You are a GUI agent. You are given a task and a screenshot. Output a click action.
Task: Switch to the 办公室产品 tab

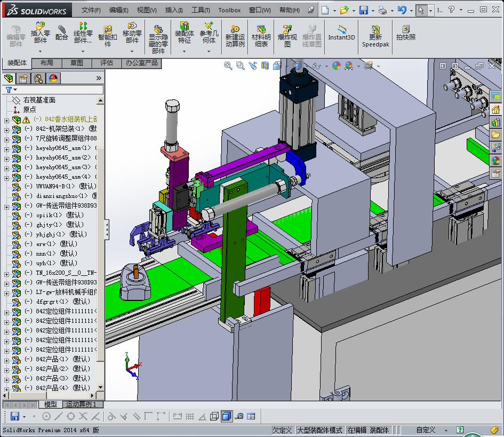tap(142, 63)
